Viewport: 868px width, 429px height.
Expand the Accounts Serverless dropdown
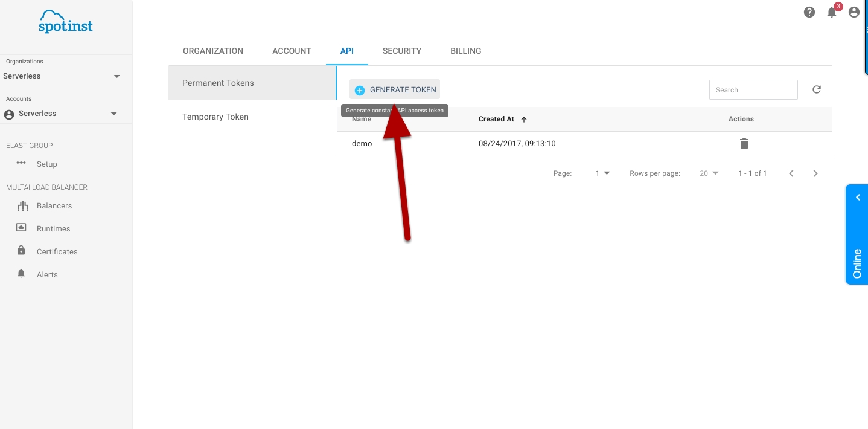point(113,114)
